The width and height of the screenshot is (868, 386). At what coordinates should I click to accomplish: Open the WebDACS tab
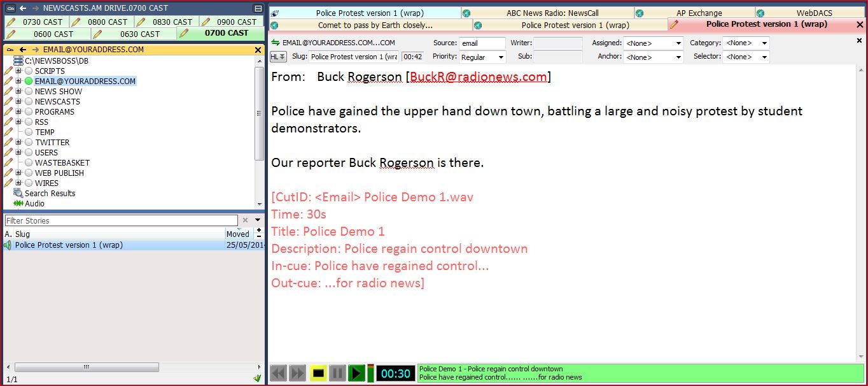pos(810,13)
